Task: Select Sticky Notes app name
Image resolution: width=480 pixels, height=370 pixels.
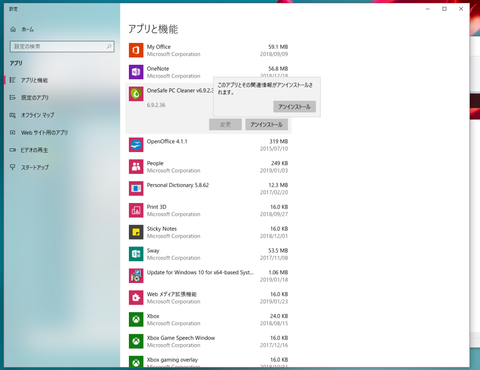Action: pos(162,229)
